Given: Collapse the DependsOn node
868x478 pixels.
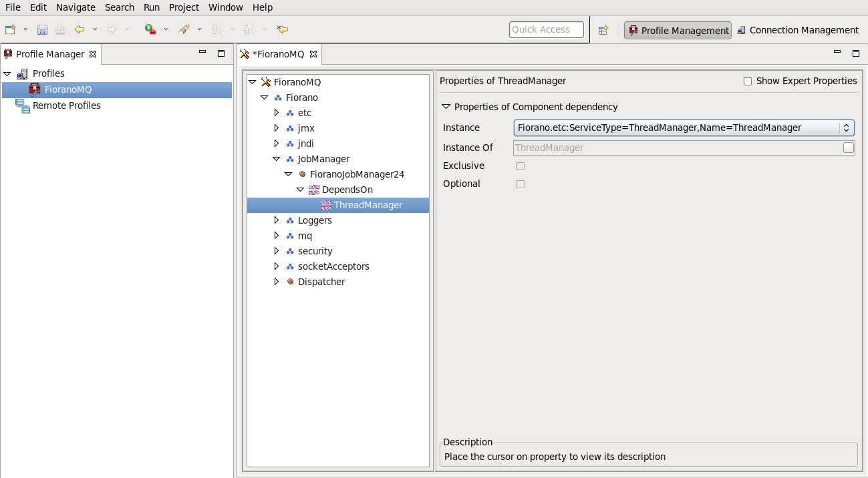Looking at the screenshot, I should click(300, 190).
